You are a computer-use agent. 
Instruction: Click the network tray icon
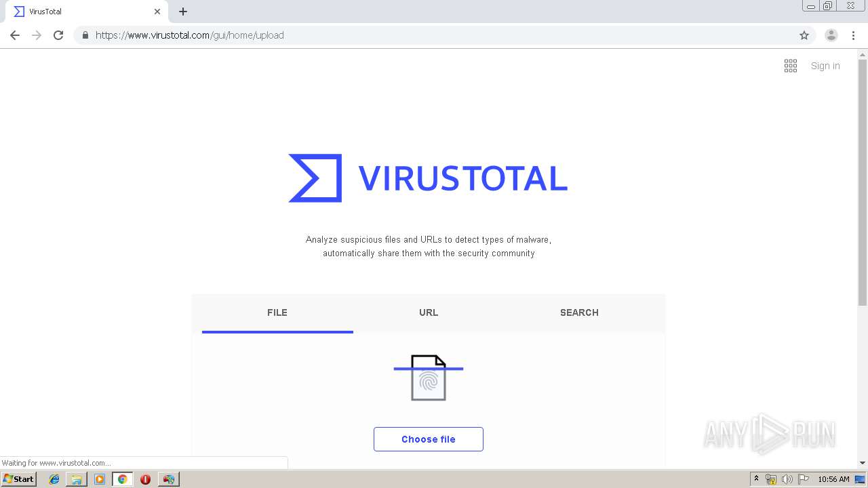tap(771, 479)
